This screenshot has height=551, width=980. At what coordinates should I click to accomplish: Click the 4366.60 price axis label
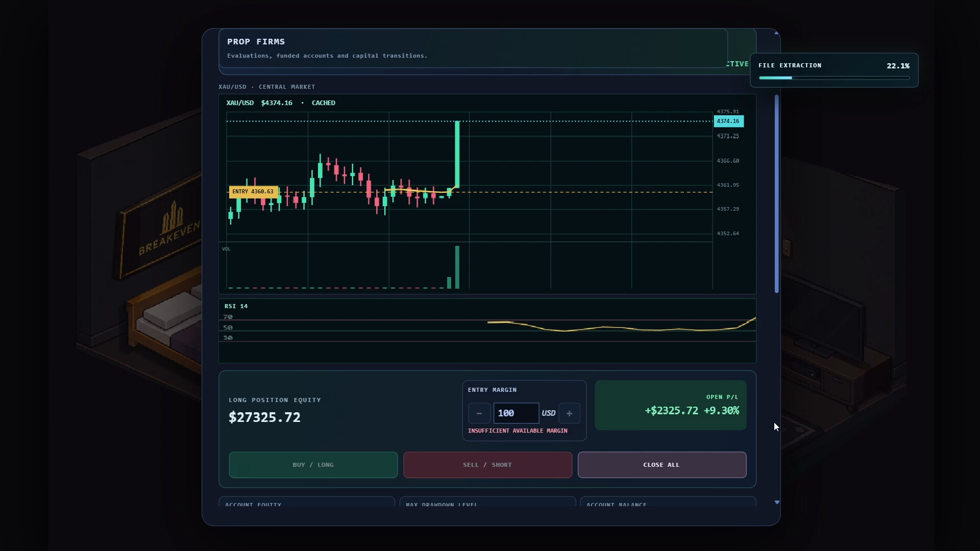(x=728, y=161)
